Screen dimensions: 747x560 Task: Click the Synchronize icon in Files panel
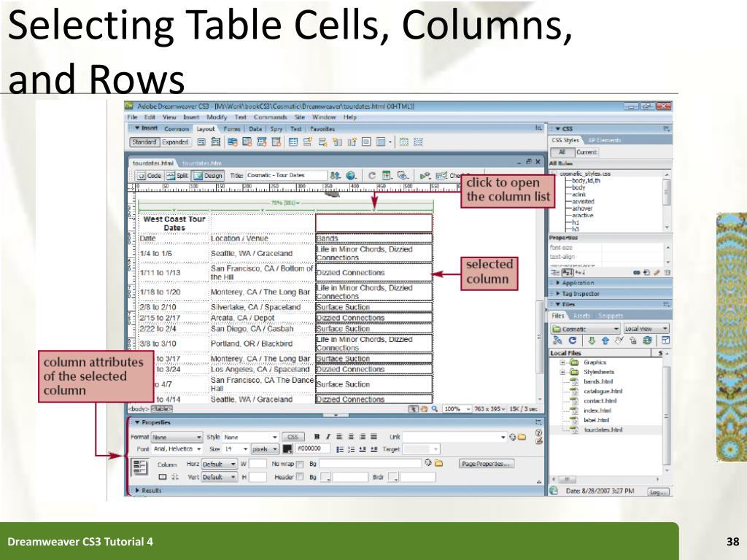click(x=647, y=341)
